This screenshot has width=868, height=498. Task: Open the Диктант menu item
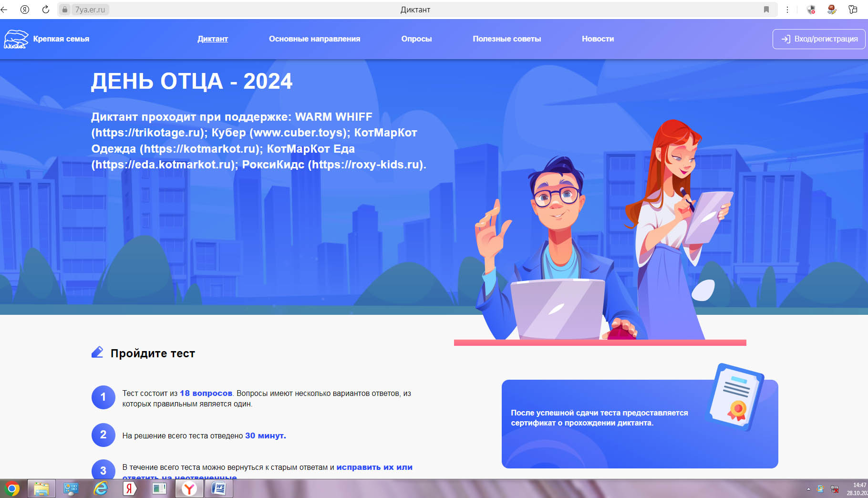(x=213, y=39)
